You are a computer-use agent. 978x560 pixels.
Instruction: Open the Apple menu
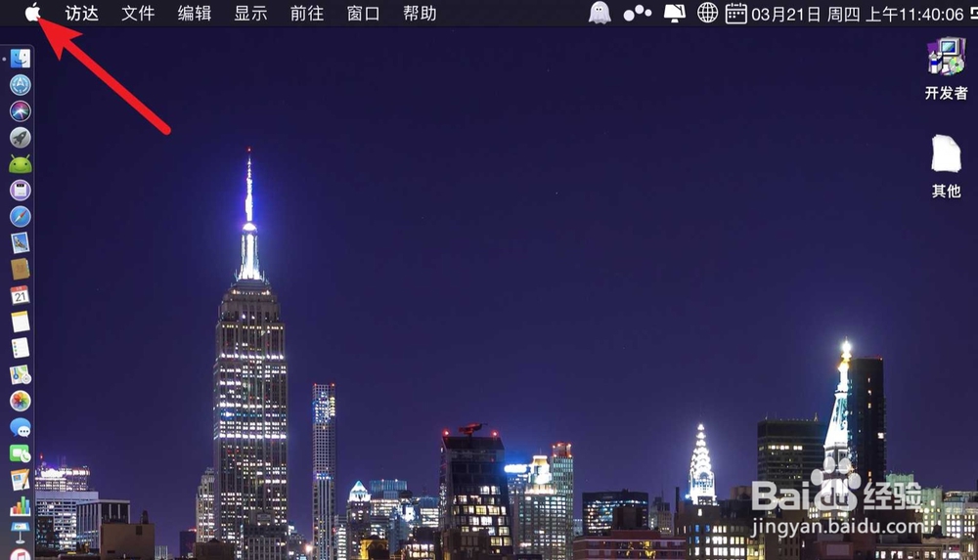pos(32,12)
